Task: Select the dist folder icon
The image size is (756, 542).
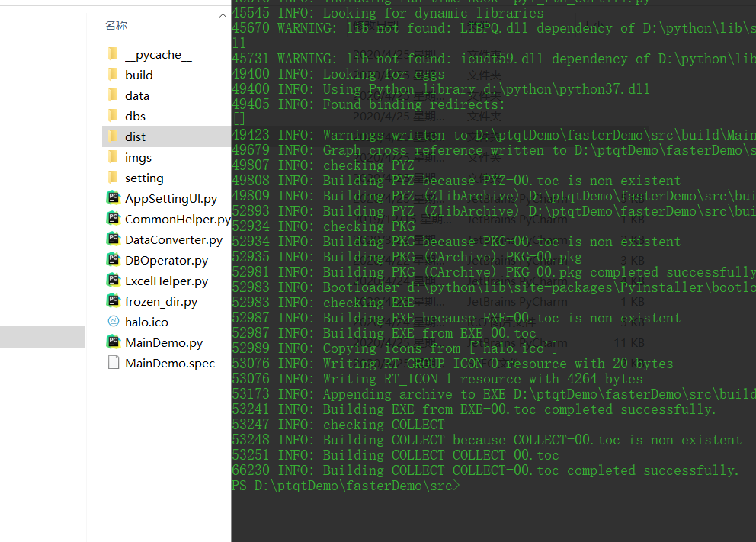Action: [114, 136]
